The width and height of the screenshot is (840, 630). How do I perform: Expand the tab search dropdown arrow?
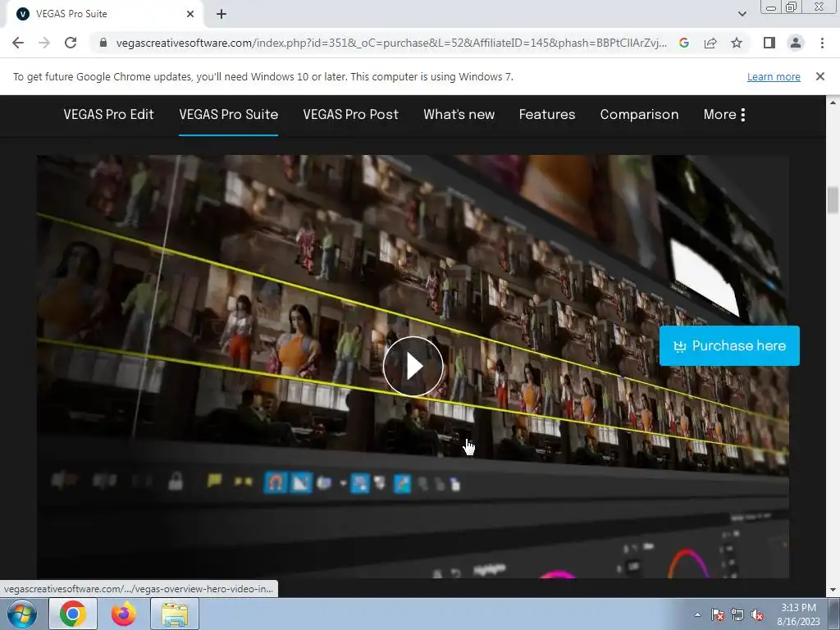pos(742,14)
